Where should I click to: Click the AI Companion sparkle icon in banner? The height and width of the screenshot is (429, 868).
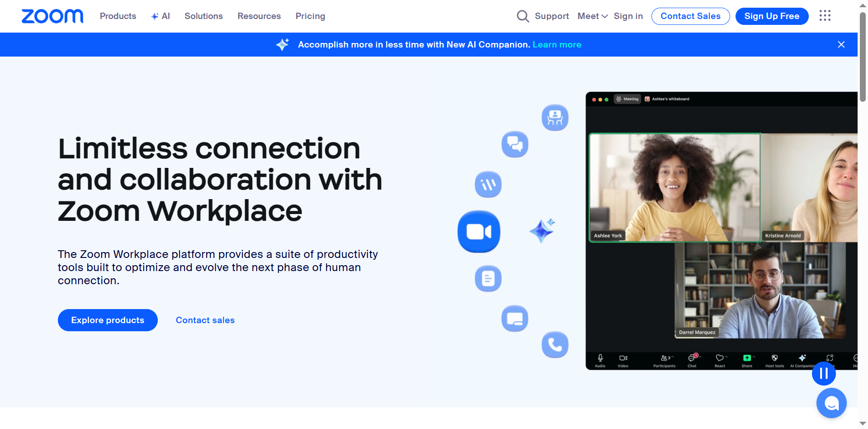tap(283, 44)
